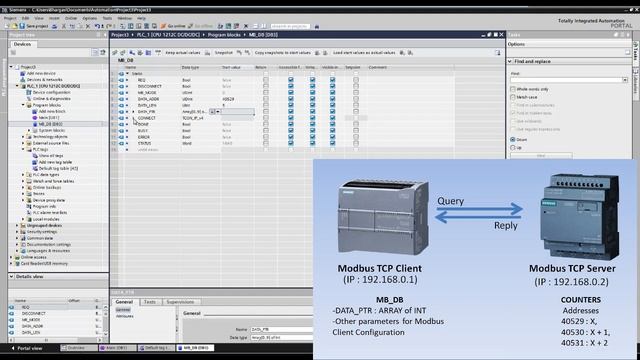Click the Go offline icon

coord(191,26)
